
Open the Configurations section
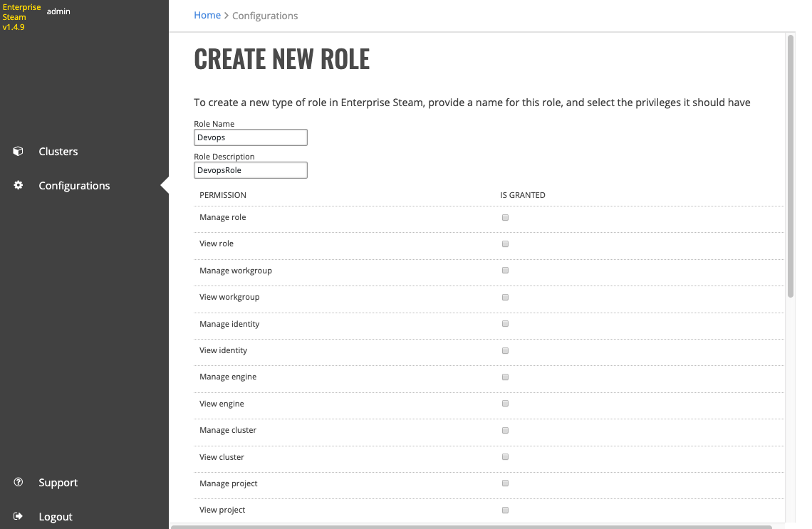74,185
